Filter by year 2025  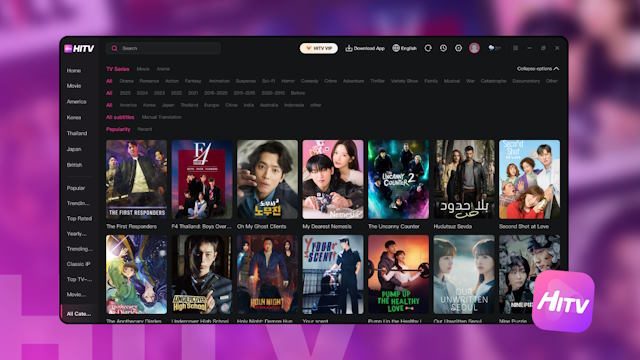pos(125,93)
